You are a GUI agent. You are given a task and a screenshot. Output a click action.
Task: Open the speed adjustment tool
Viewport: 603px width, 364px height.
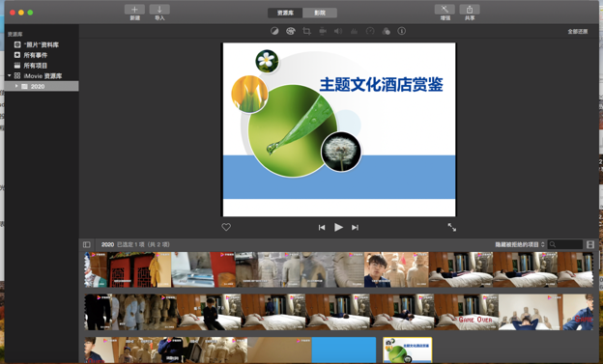coord(370,31)
